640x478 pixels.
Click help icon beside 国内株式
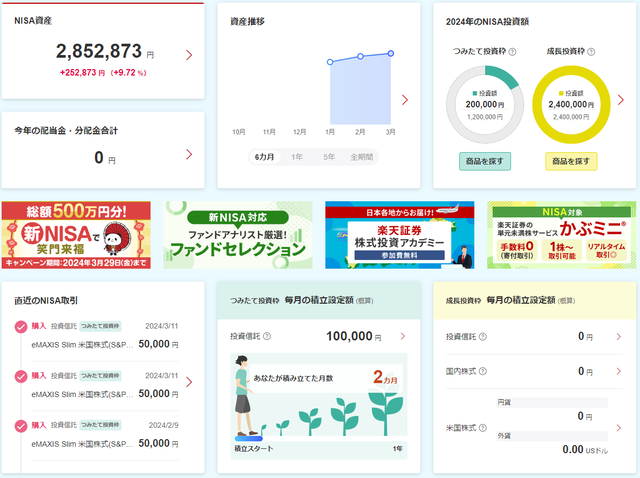pos(482,371)
